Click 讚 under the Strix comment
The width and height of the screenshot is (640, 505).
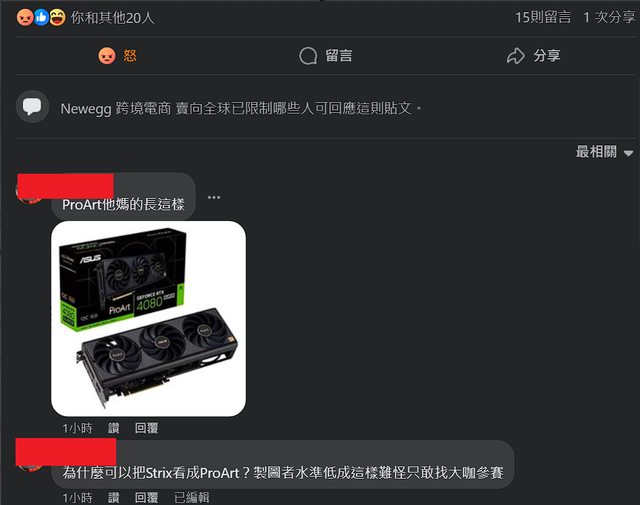[x=113, y=497]
